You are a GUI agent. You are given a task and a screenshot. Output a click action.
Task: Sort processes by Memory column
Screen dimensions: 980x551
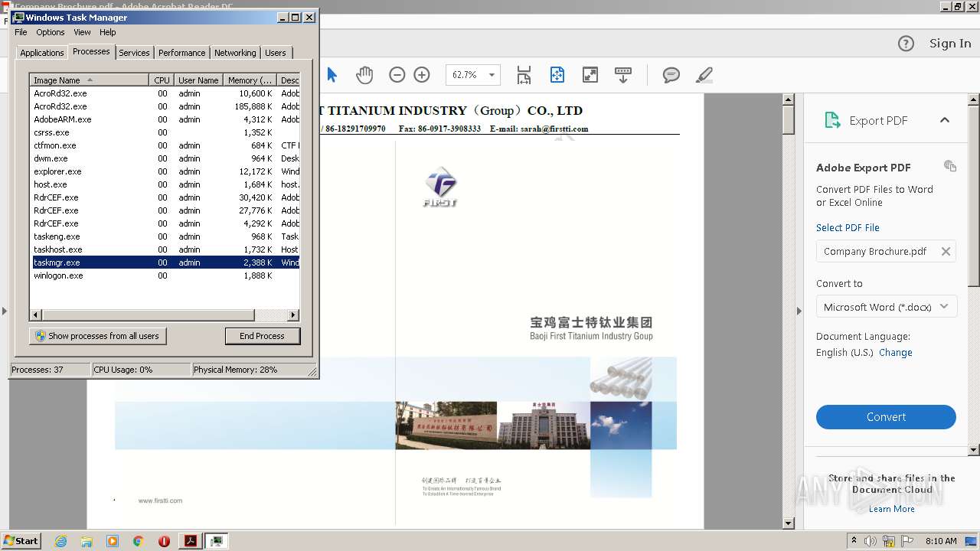click(x=250, y=80)
